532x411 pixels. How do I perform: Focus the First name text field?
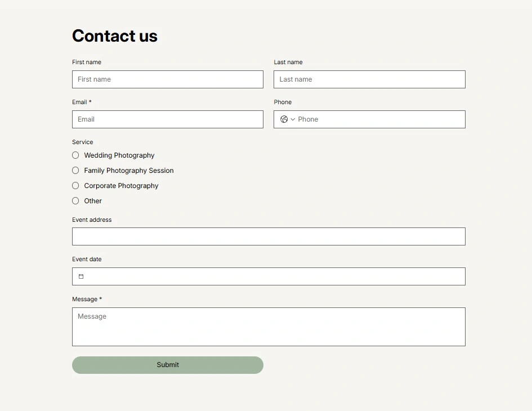tap(167, 79)
